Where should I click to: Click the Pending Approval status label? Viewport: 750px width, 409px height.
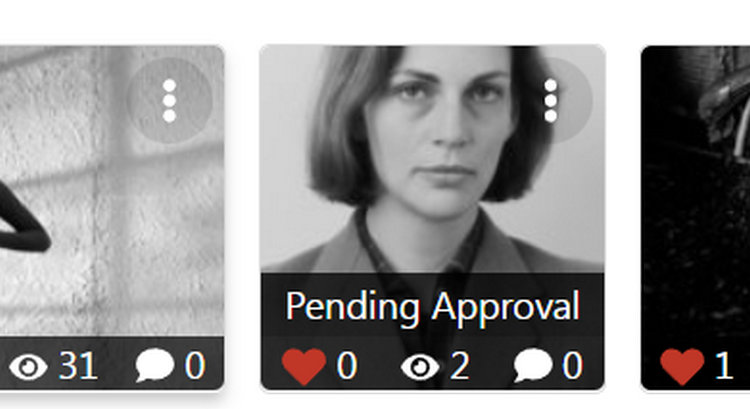433,306
